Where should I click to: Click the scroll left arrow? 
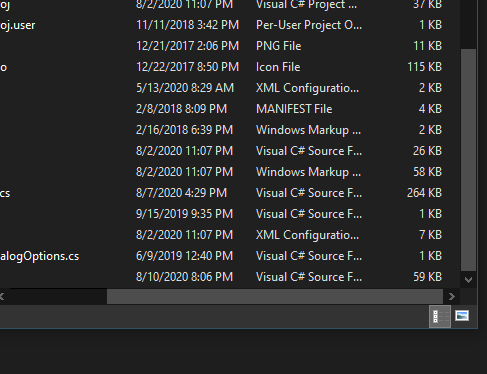[2, 296]
